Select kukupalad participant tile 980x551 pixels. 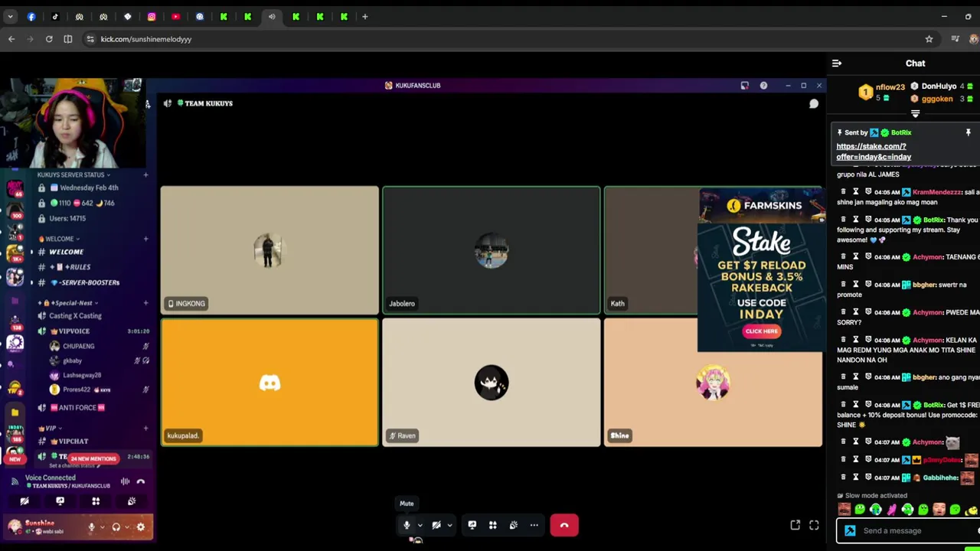[x=269, y=382]
